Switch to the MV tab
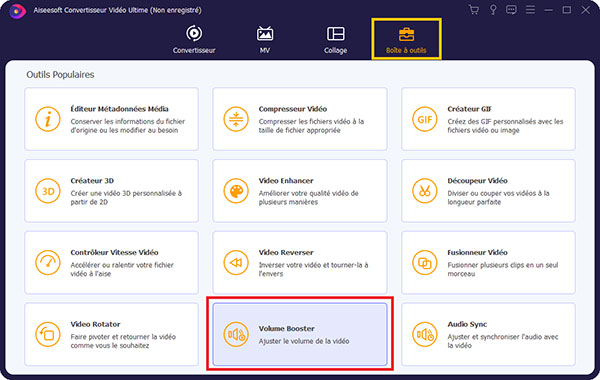Viewport: 600px width, 380px height. coord(265,39)
